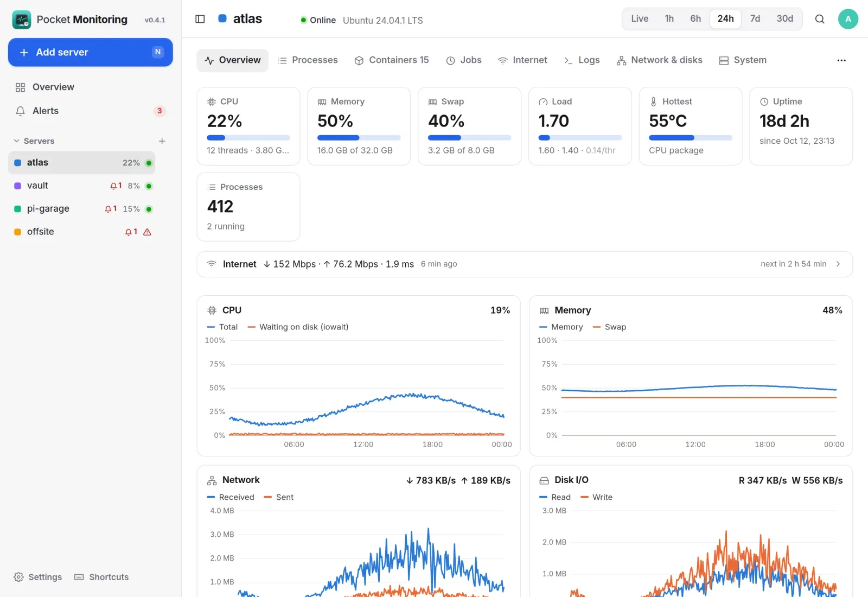Toggle the sidebar panel icon
The width and height of the screenshot is (868, 597).
pos(200,19)
